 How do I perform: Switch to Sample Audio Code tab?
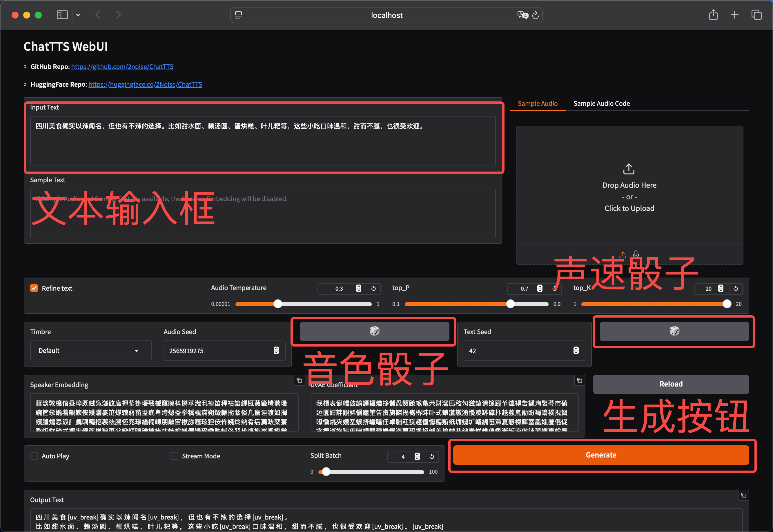[602, 103]
